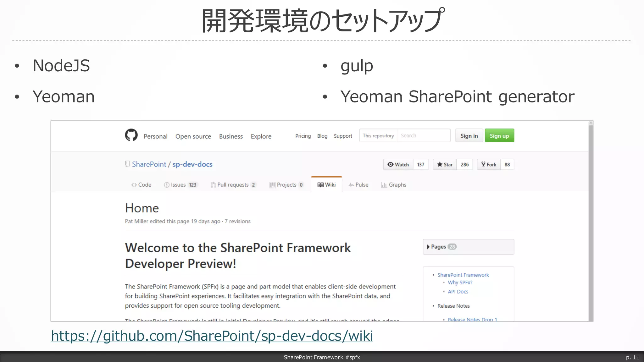
Task: Click the Home wiki page heading
Action: coord(142,208)
